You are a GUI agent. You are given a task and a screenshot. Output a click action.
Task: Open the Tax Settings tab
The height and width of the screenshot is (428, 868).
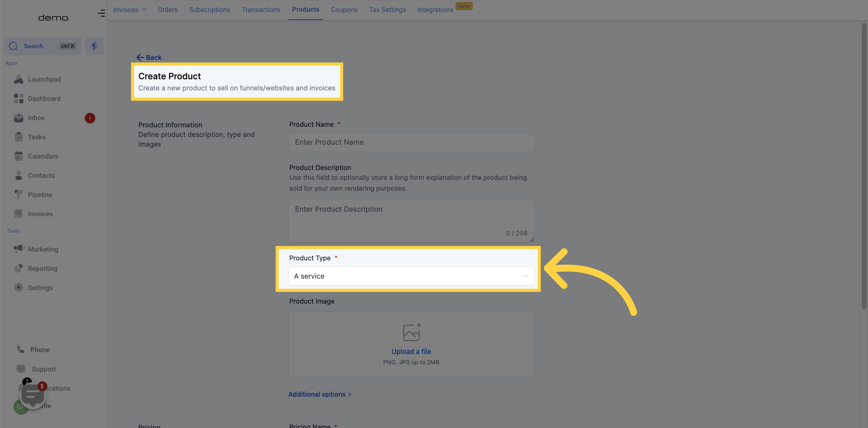(388, 10)
